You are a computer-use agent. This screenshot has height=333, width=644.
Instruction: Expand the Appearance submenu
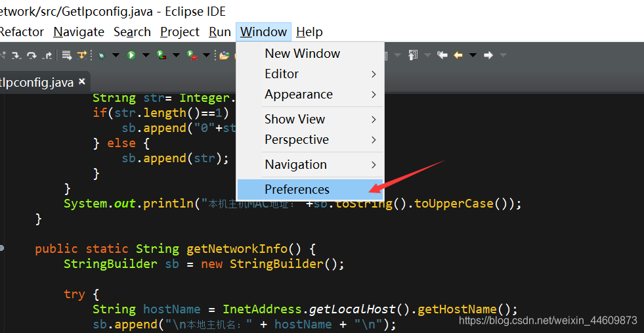(x=310, y=95)
